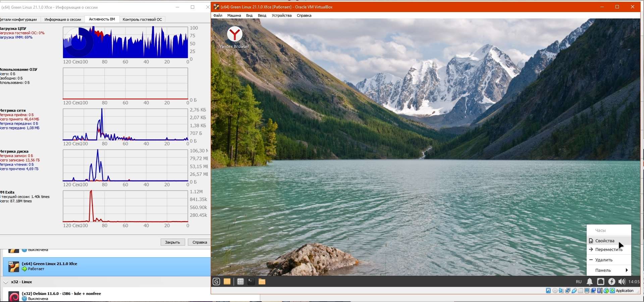
Task: Click the Закрыть button in session dialog
Action: (x=172, y=242)
